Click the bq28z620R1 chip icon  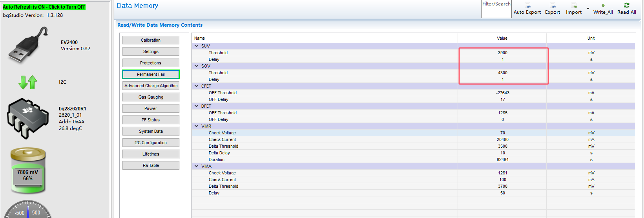[x=28, y=118]
